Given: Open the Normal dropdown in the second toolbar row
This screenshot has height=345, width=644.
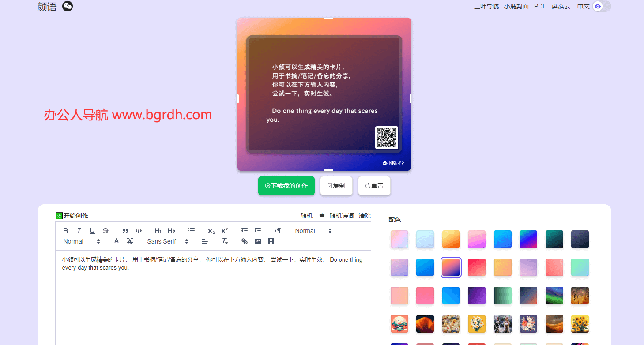Looking at the screenshot, I should 82,241.
